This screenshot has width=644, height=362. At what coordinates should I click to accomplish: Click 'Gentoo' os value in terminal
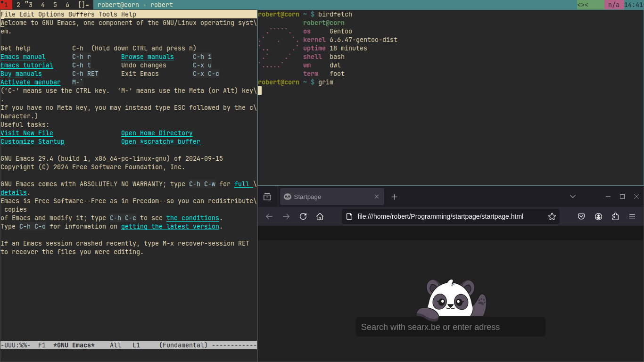click(341, 31)
